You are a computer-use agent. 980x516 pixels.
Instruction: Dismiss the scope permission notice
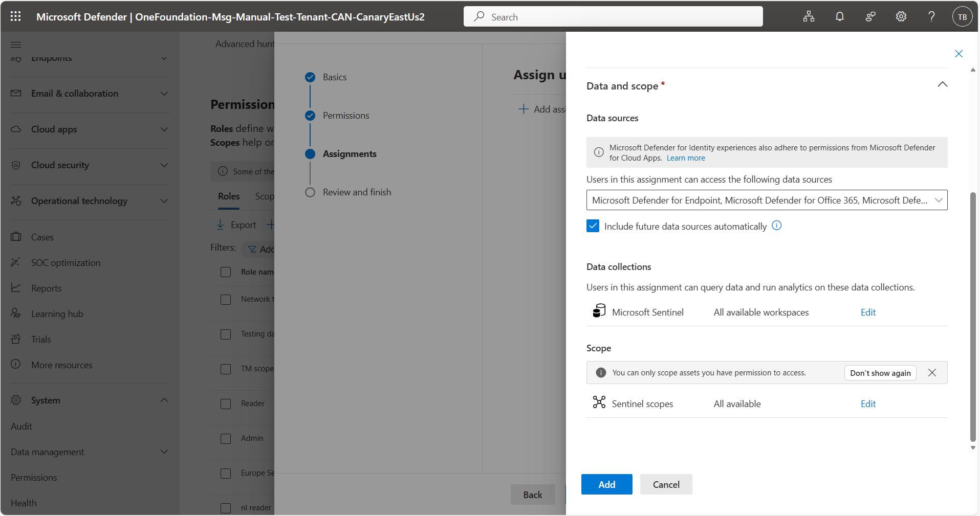coord(932,373)
